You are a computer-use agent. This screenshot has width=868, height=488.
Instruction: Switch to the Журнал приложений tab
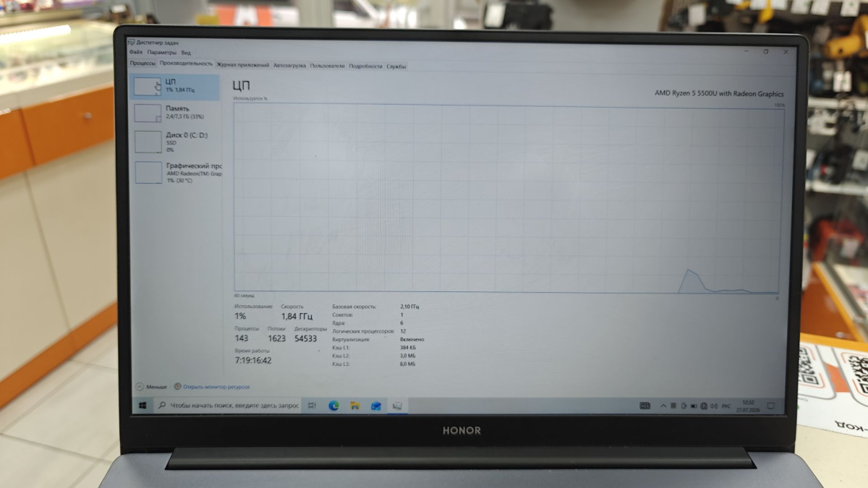point(243,65)
